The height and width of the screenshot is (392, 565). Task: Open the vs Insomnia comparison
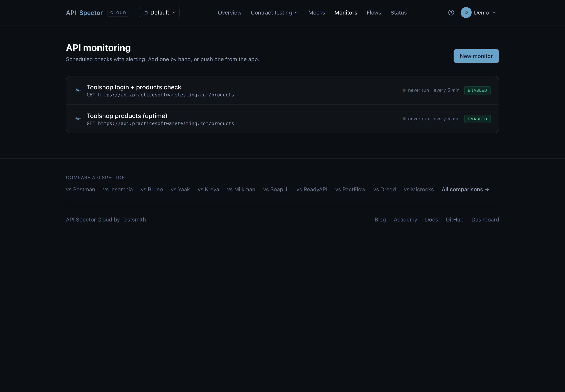pyautogui.click(x=118, y=189)
